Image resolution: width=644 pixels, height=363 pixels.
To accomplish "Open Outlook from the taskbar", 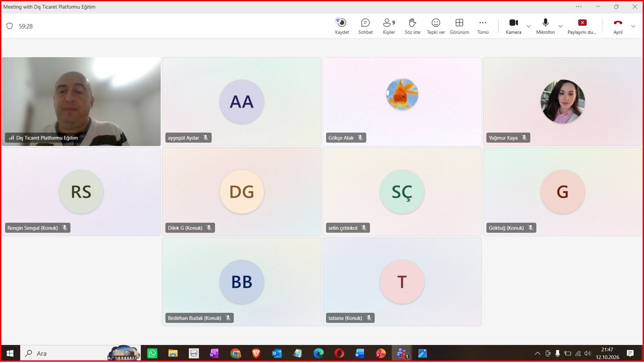I will point(277,353).
